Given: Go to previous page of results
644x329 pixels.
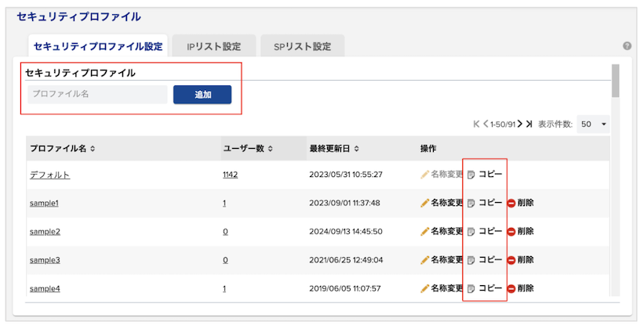Looking at the screenshot, I should pyautogui.click(x=486, y=124).
